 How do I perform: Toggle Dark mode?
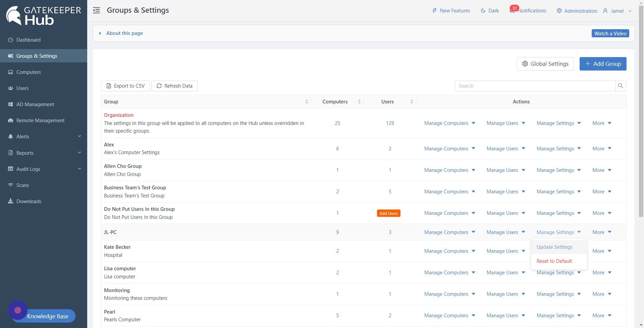coord(490,11)
